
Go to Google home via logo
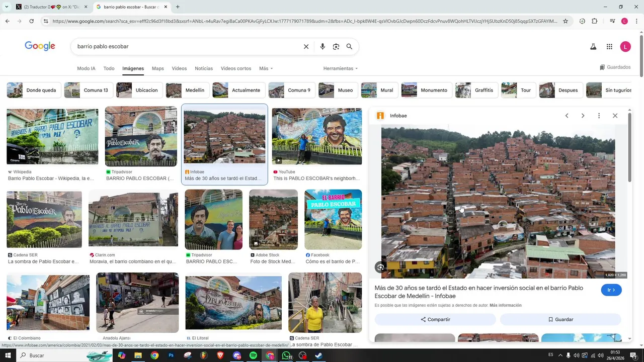tap(40, 46)
